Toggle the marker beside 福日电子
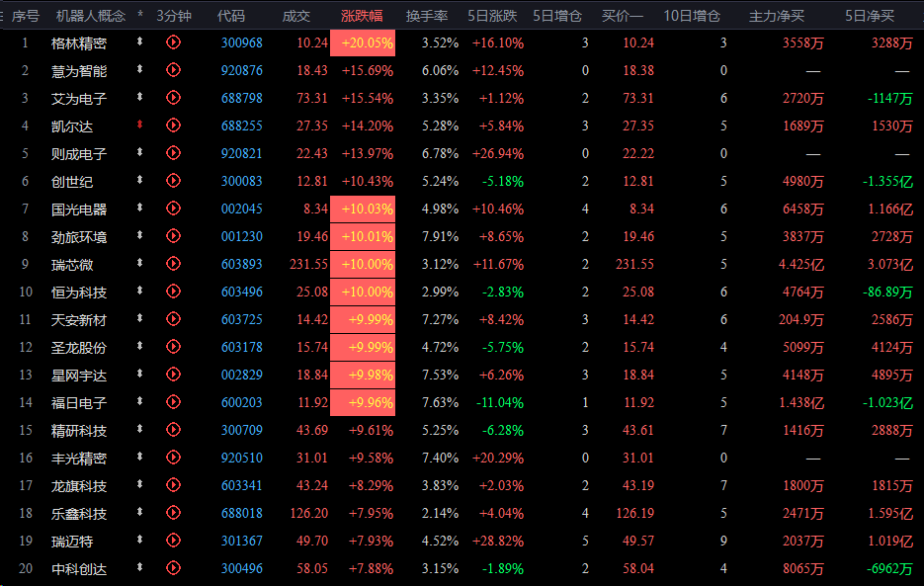Viewport: 924px width, 586px height. 139,401
